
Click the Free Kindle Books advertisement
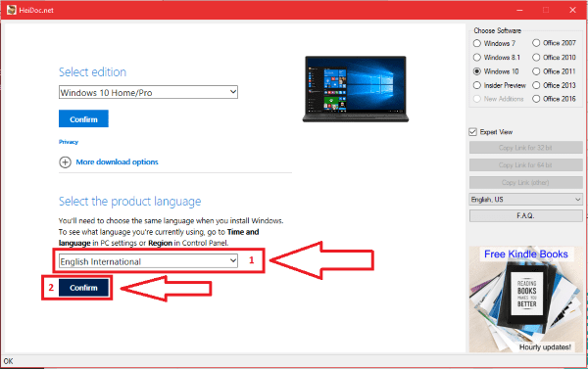coord(525,299)
